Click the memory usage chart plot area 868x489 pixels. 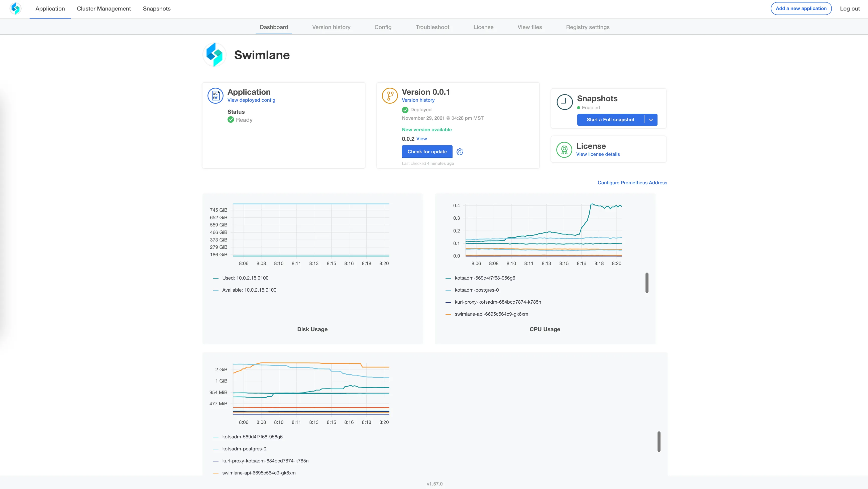tap(311, 389)
